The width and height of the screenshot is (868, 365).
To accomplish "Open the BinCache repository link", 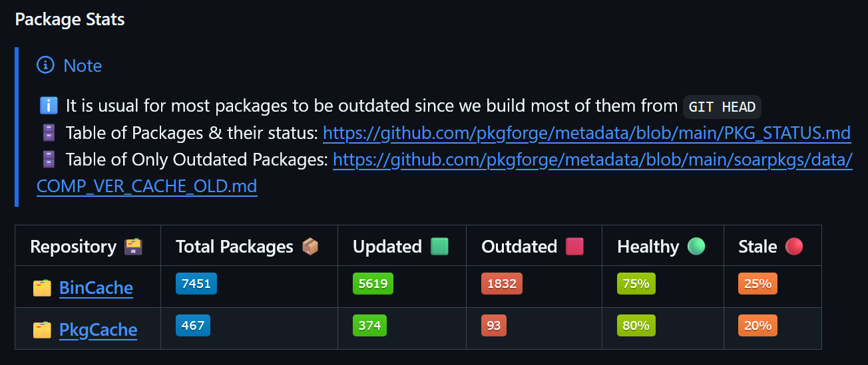I will (x=96, y=288).
